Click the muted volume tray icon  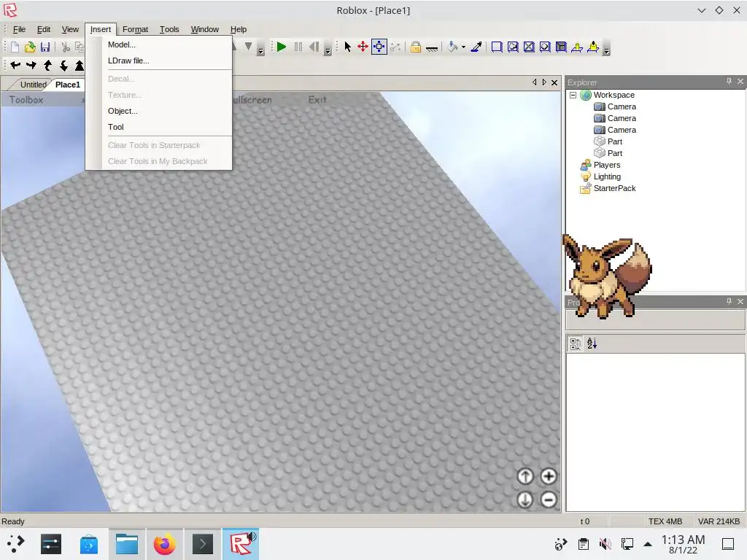click(x=605, y=544)
